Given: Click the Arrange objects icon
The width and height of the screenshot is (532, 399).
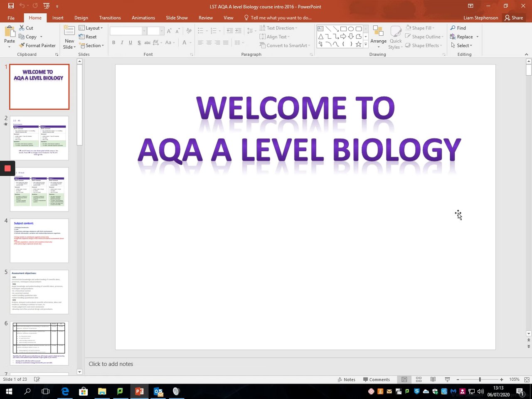Looking at the screenshot, I should point(378,31).
